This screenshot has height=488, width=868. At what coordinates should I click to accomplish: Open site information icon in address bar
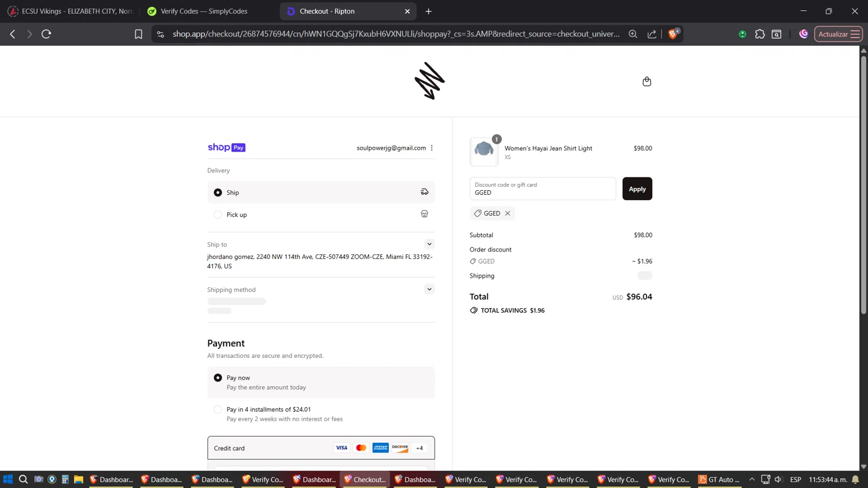tap(161, 34)
